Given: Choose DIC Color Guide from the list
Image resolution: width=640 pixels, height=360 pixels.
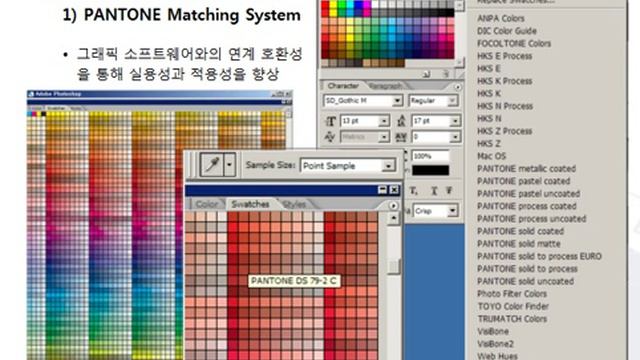Looking at the screenshot, I should [x=507, y=31].
